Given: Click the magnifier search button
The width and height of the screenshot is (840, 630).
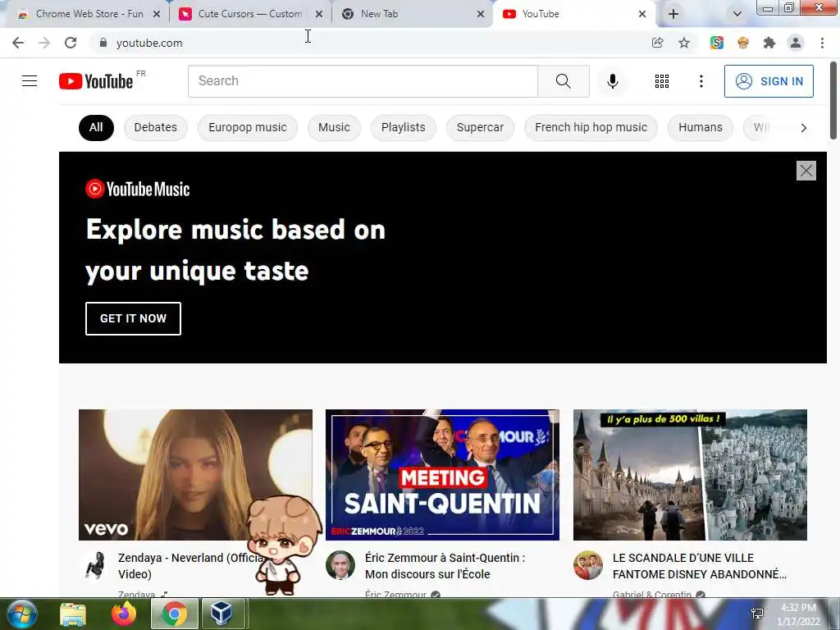Looking at the screenshot, I should pyautogui.click(x=563, y=81).
